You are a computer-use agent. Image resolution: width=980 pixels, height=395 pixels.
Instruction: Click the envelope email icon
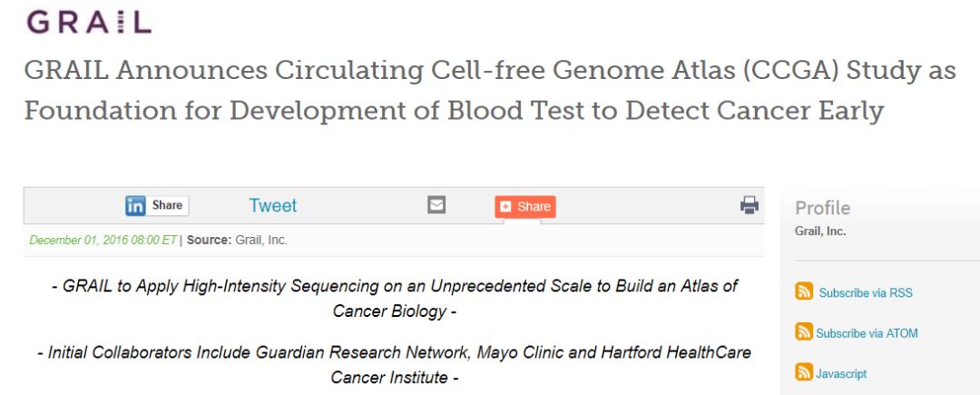(436, 205)
